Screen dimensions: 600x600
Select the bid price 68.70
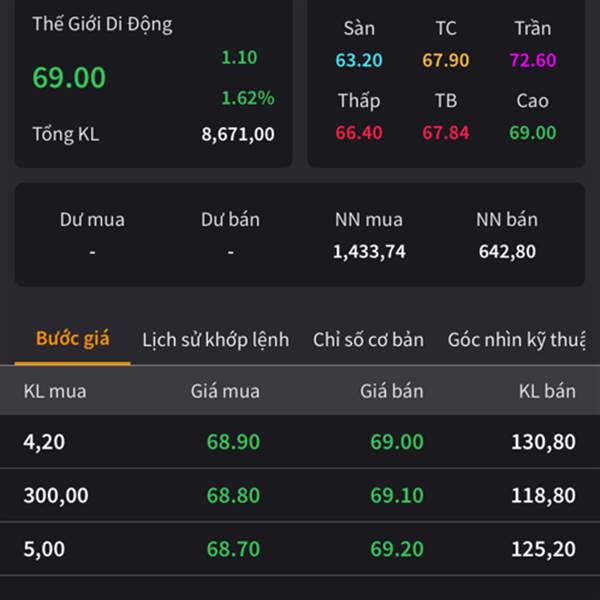[233, 549]
